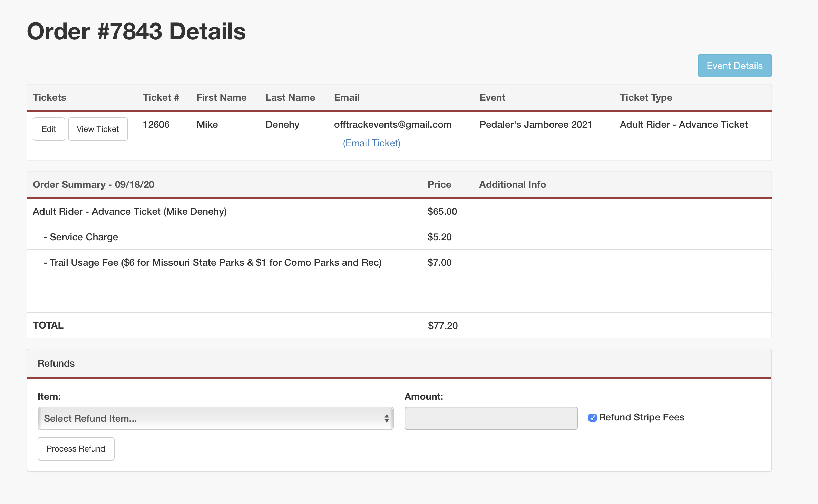Viewport: 818px width, 504px height.
Task: Click the Event Details button
Action: coord(734,66)
